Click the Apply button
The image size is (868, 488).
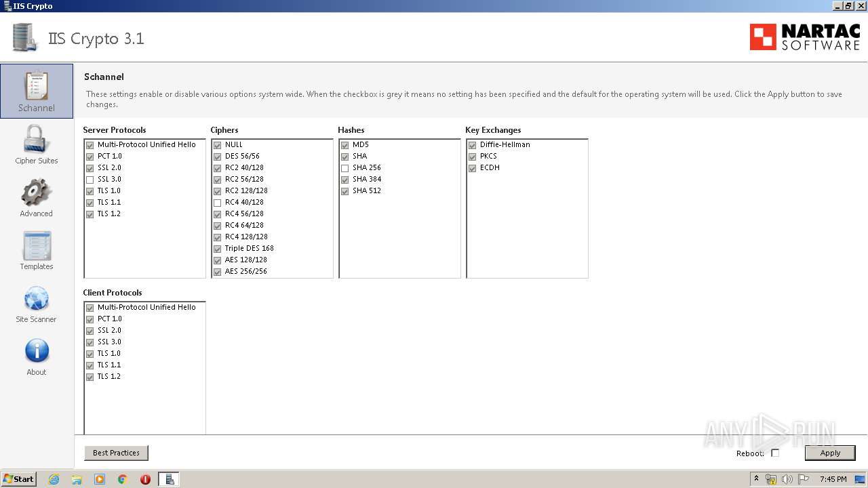coord(830,453)
